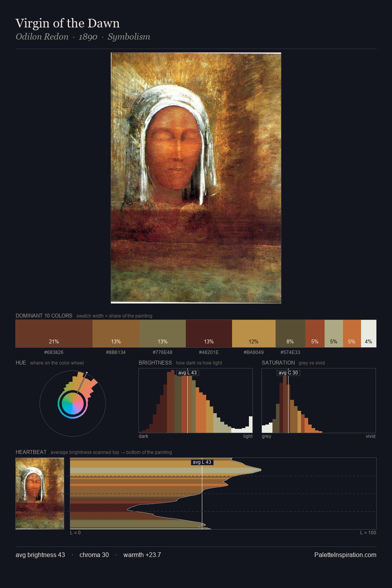
Task: Click avg L 43 marker in Brightness chart
Action: (187, 373)
